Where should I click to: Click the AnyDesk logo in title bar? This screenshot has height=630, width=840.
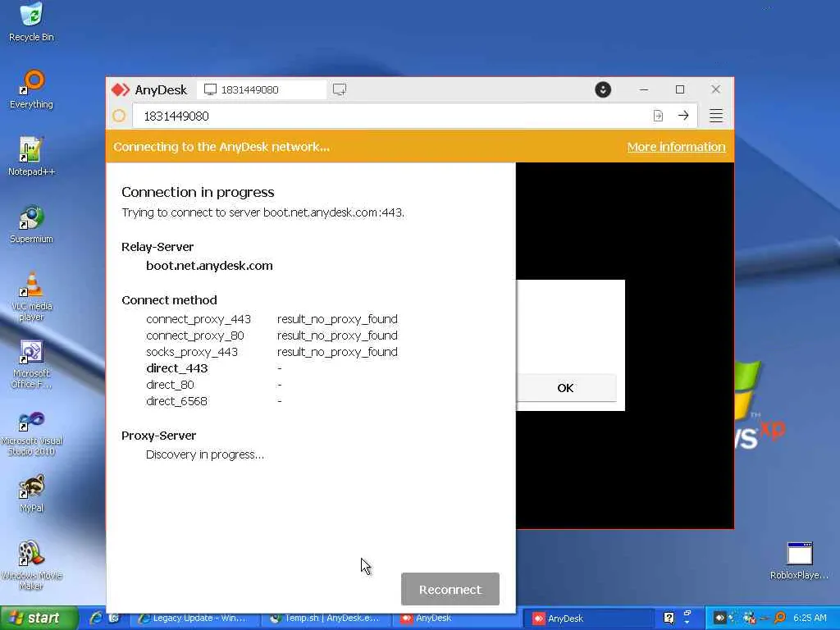coord(121,89)
